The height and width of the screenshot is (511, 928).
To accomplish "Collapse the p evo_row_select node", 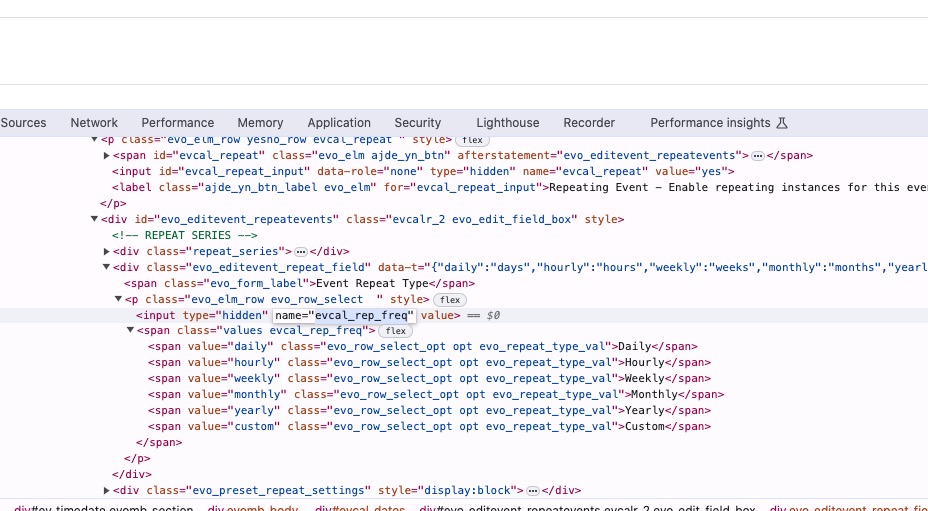I will click(118, 299).
